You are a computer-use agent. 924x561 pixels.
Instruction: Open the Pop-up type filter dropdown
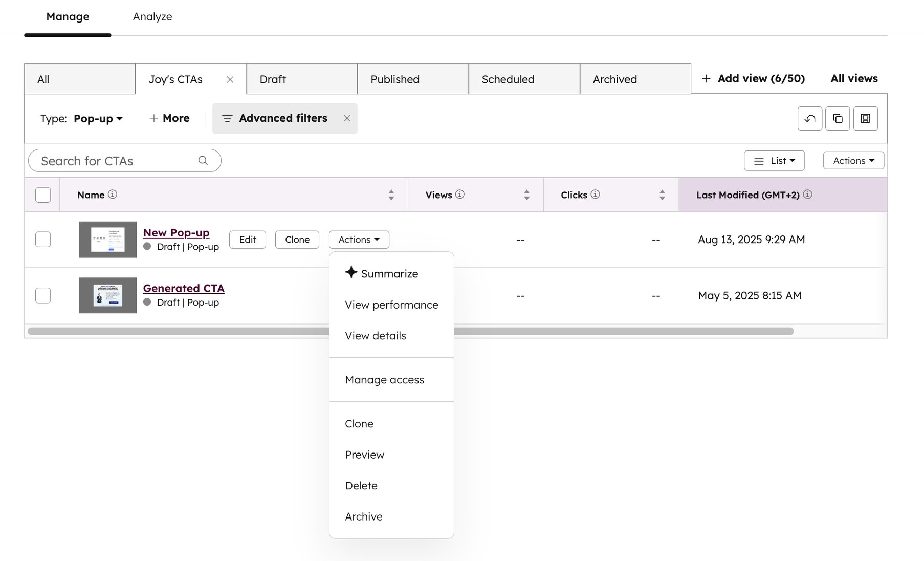tap(98, 118)
